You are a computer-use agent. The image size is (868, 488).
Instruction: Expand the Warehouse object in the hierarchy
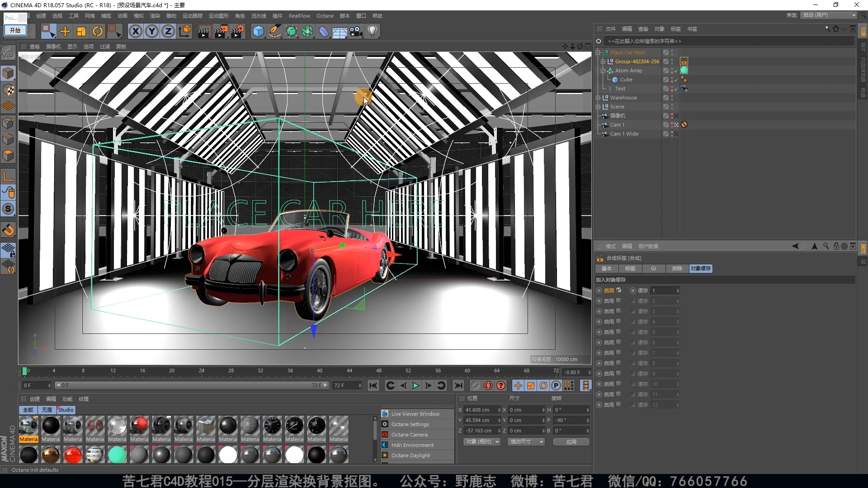tap(598, 98)
